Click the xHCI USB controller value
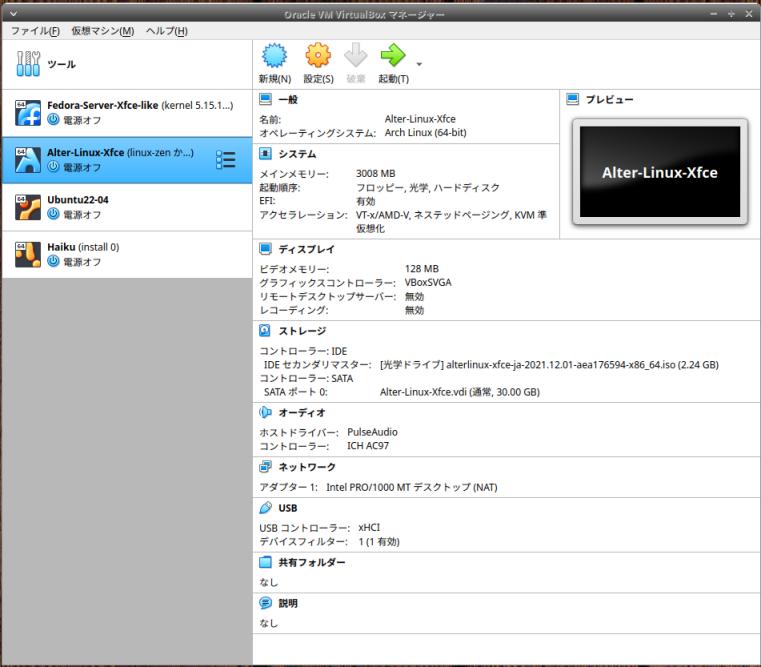This screenshot has height=667, width=761. 369,528
